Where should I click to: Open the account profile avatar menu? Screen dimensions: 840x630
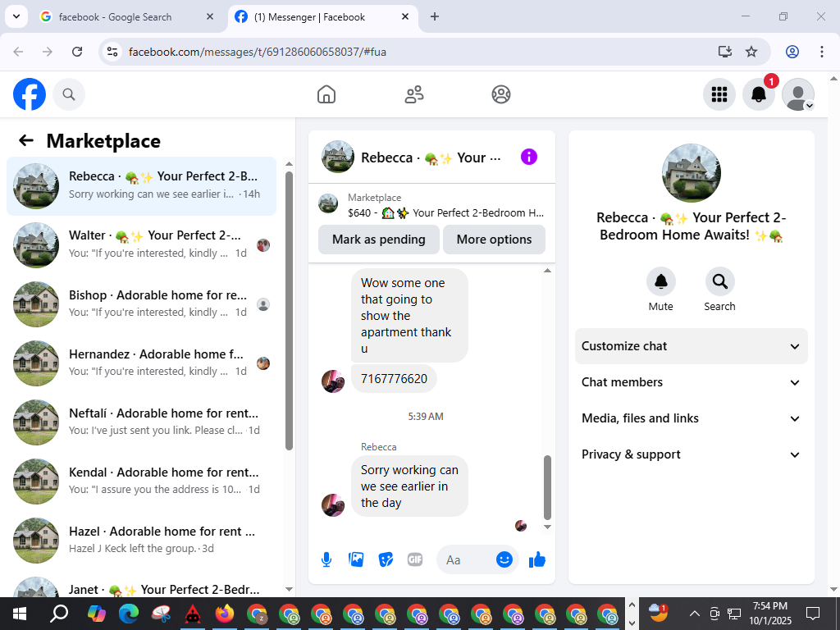pyautogui.click(x=798, y=94)
